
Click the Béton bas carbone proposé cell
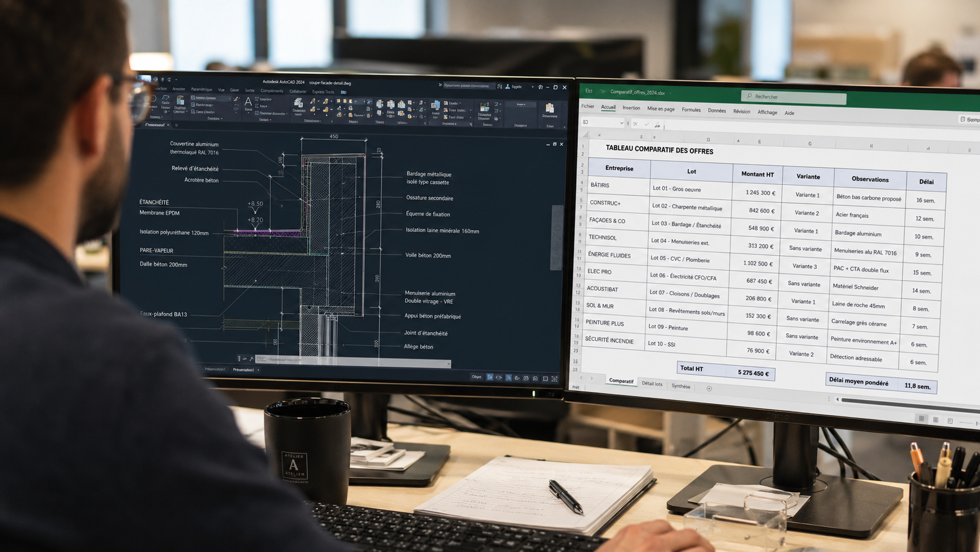(x=869, y=198)
